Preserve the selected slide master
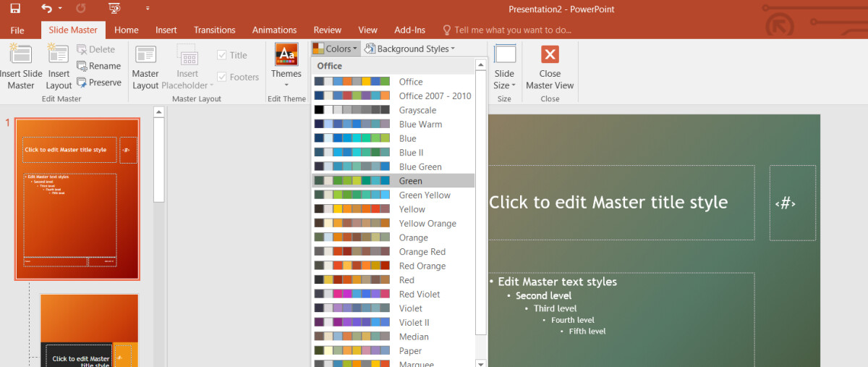The width and height of the screenshot is (868, 367). [98, 83]
